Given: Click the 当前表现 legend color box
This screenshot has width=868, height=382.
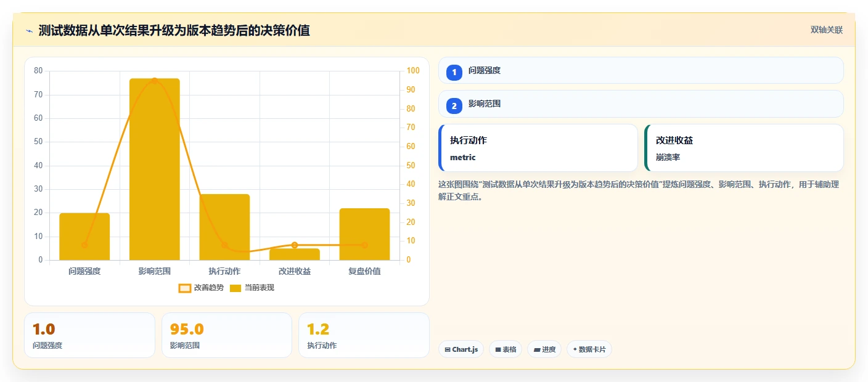Looking at the screenshot, I should (235, 288).
